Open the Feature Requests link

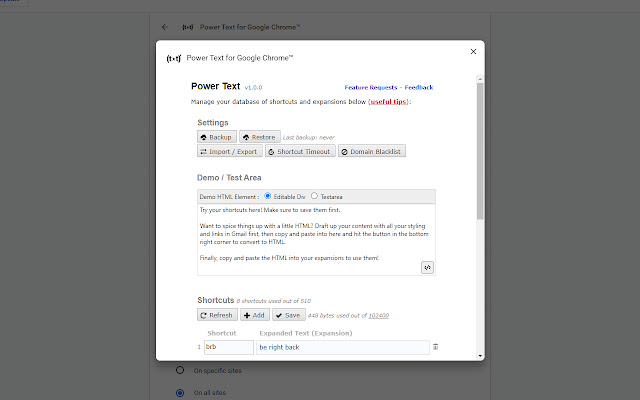coord(371,87)
